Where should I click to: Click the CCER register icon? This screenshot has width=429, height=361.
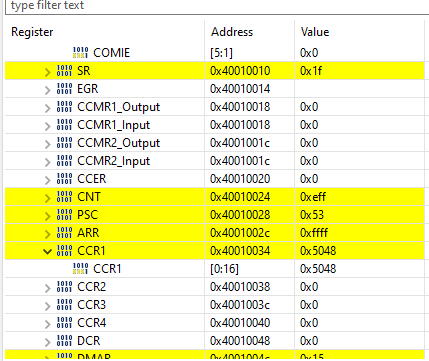[64, 179]
